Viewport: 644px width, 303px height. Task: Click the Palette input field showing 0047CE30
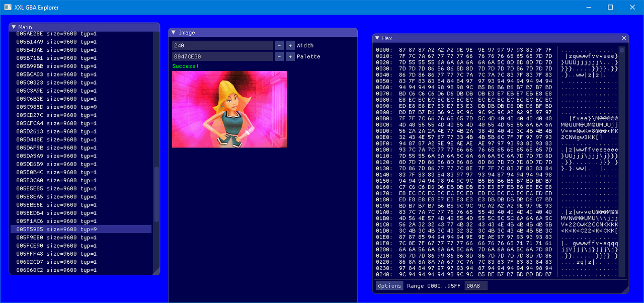[222, 56]
